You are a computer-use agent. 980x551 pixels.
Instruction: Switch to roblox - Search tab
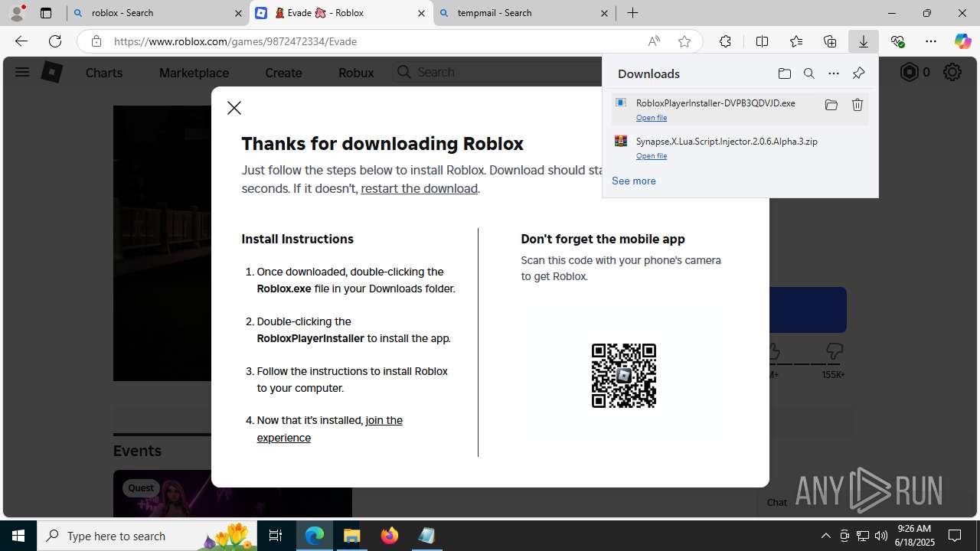pyautogui.click(x=157, y=13)
